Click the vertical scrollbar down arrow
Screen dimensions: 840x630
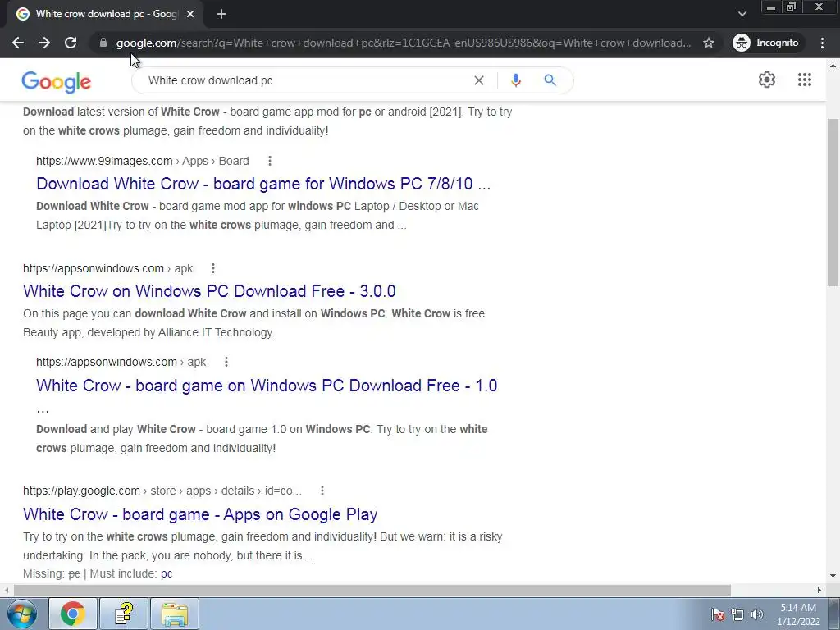click(x=833, y=576)
